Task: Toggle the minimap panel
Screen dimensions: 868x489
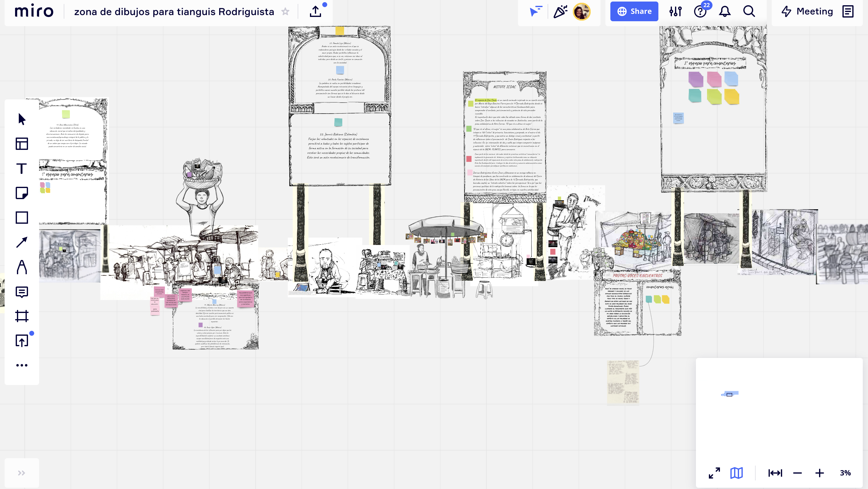Action: point(737,473)
